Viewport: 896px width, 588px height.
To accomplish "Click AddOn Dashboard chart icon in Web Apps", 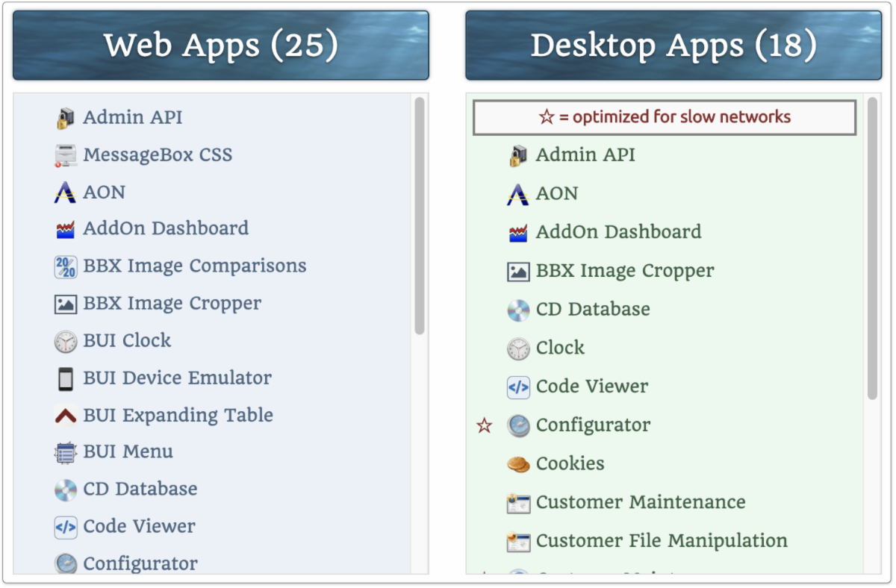I will tap(66, 229).
